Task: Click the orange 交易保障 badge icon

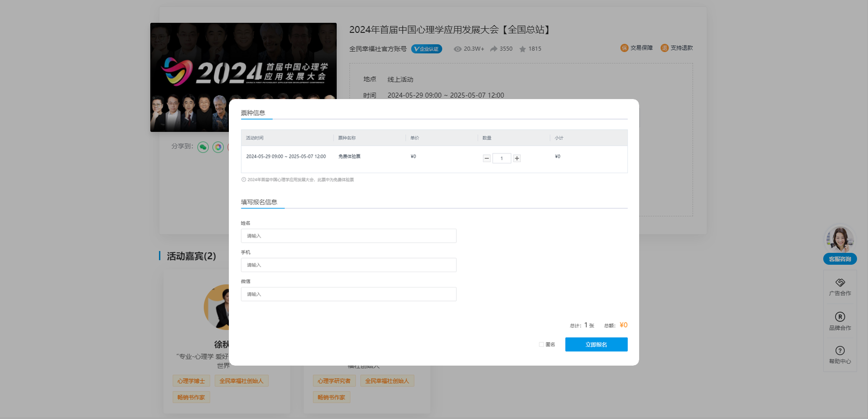Action: pos(624,48)
